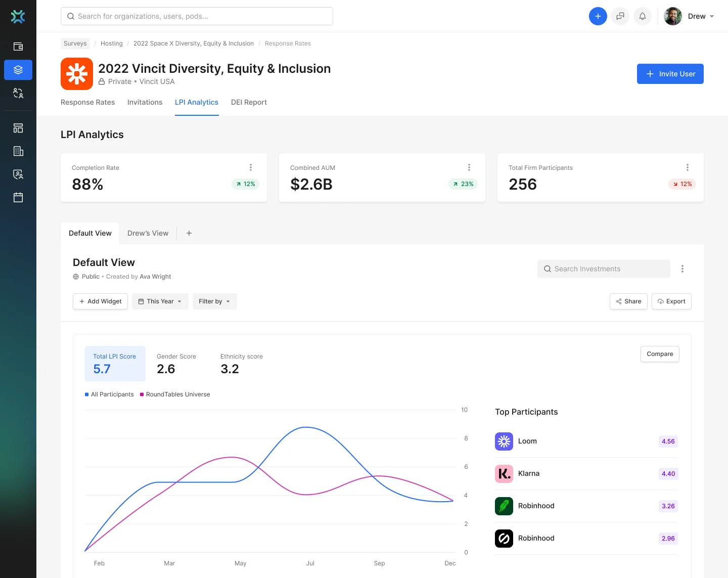The height and width of the screenshot is (578, 728).
Task: Open the This Year date dropdown
Action: coord(160,301)
